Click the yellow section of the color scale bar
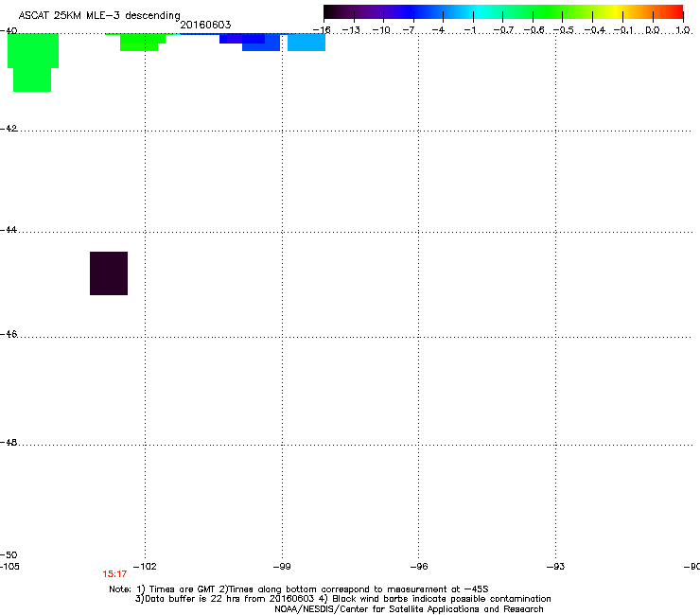The width and height of the screenshot is (700, 615). pos(616,11)
